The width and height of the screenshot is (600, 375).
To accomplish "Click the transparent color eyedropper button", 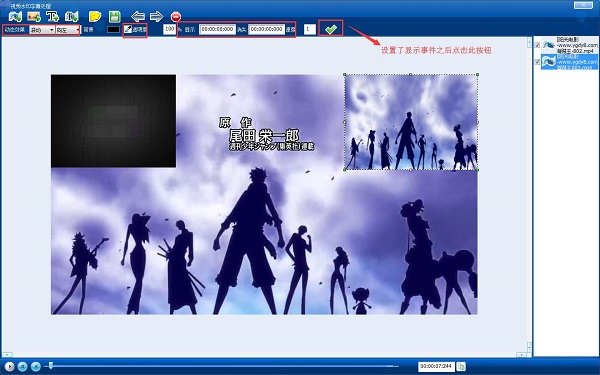I will [x=135, y=29].
